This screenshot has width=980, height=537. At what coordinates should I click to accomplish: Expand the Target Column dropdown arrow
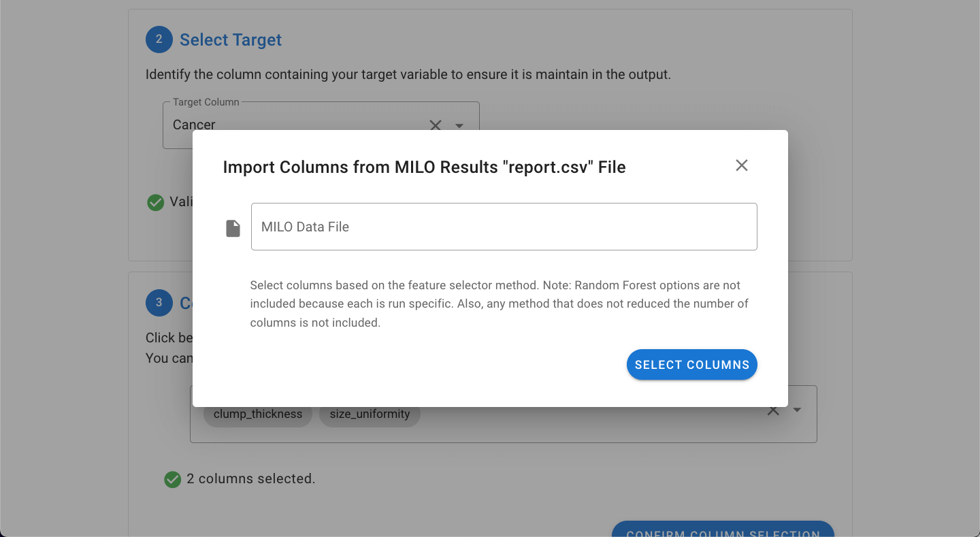point(459,126)
